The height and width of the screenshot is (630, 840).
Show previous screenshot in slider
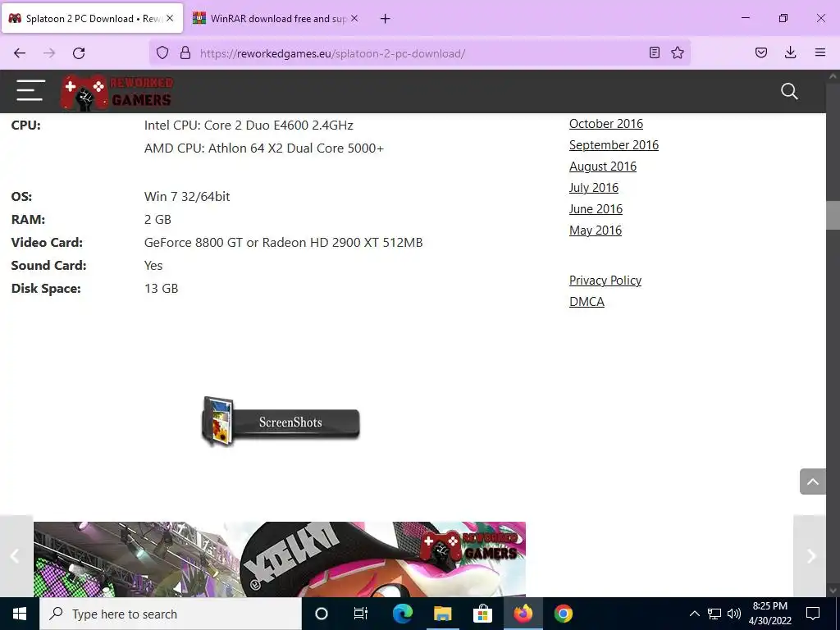click(16, 556)
